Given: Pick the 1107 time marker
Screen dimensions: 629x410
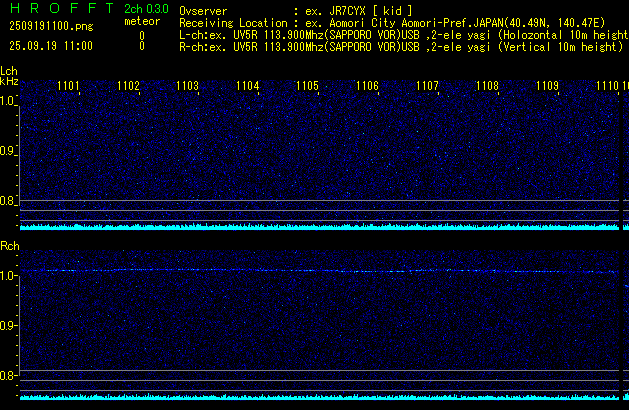Looking at the screenshot, I should (x=427, y=86).
